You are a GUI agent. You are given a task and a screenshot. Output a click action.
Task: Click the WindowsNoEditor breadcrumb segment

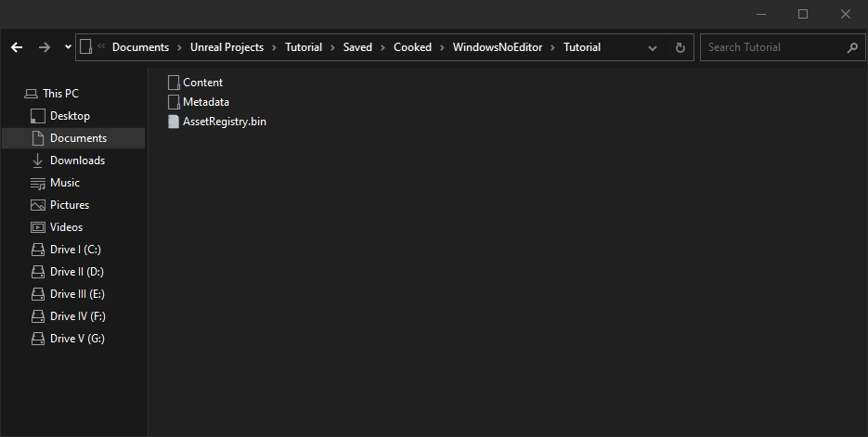click(502, 47)
